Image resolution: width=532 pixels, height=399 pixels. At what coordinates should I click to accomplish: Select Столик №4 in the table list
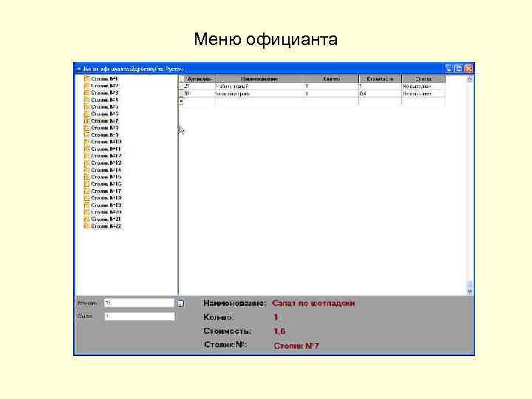pos(105,100)
